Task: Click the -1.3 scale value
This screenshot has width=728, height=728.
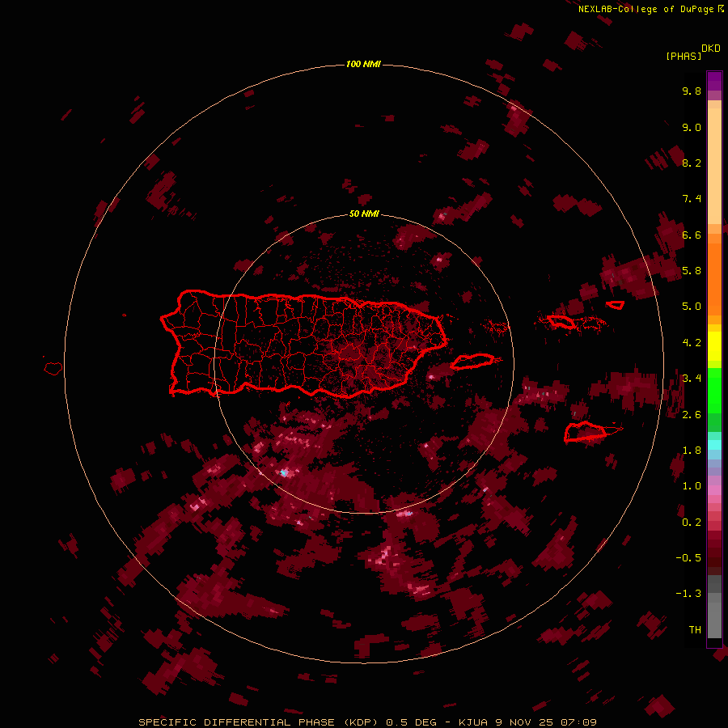Action: pyautogui.click(x=688, y=594)
